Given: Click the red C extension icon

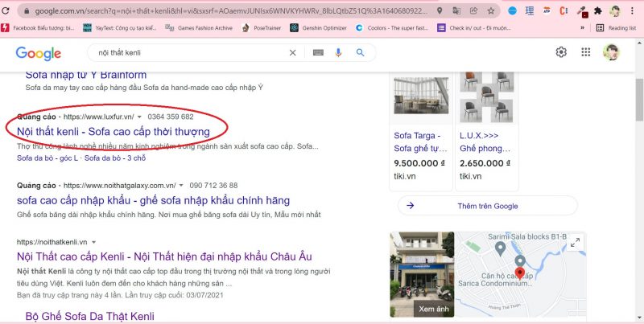Looking at the screenshot, I should coord(563,11).
